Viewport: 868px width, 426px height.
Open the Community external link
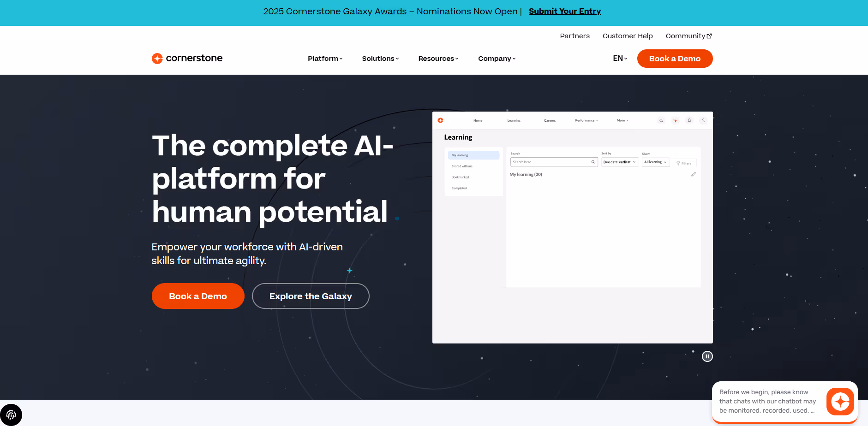tap(688, 36)
